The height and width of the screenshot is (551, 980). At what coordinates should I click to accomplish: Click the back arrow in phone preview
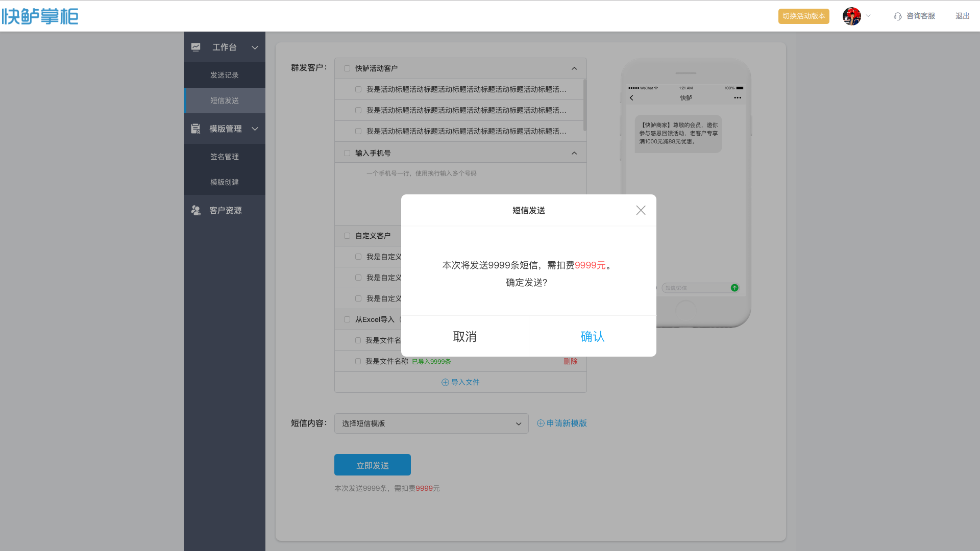[631, 97]
